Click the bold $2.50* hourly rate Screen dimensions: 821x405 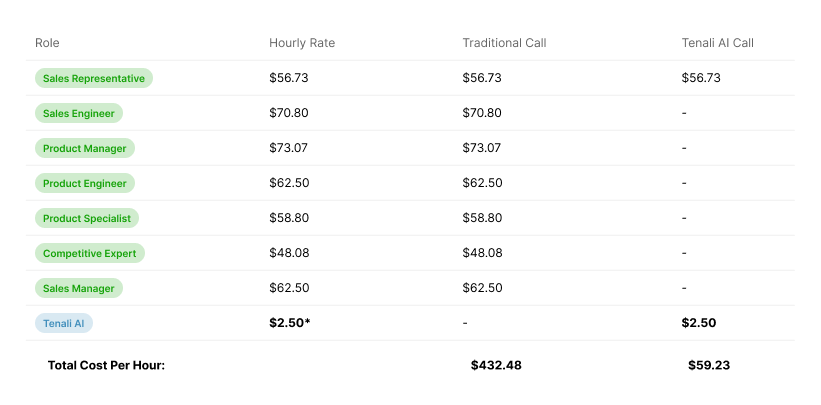(x=291, y=323)
